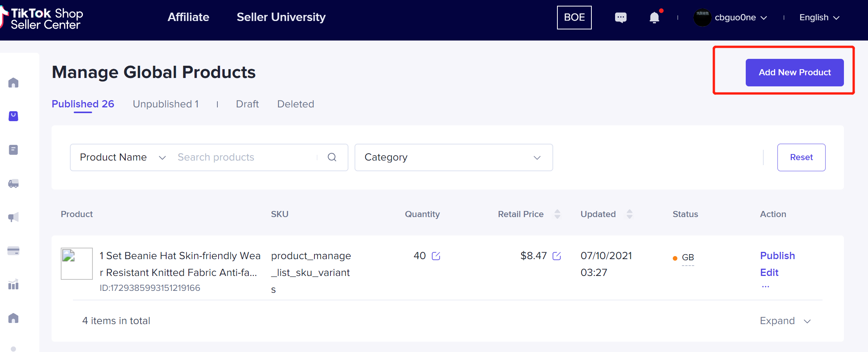Edit the $8.47 retail price icon
The width and height of the screenshot is (868, 352).
pos(557,256)
